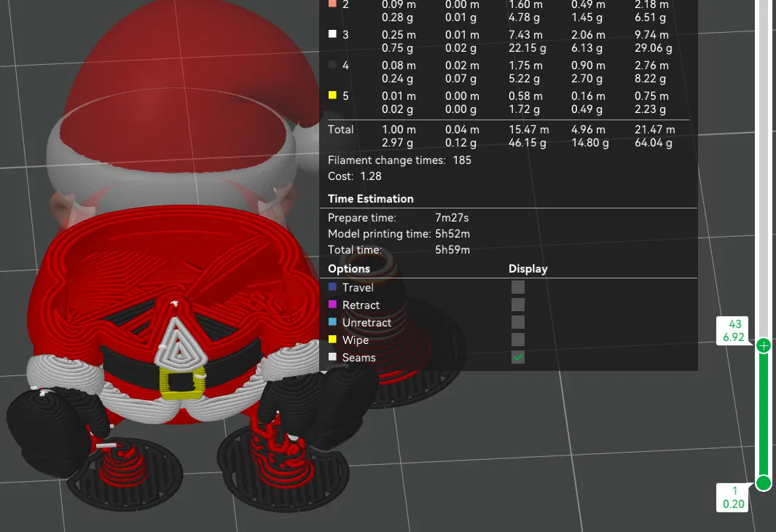The height and width of the screenshot is (532, 776).
Task: Click the white filament 3 color swatch
Action: point(332,34)
